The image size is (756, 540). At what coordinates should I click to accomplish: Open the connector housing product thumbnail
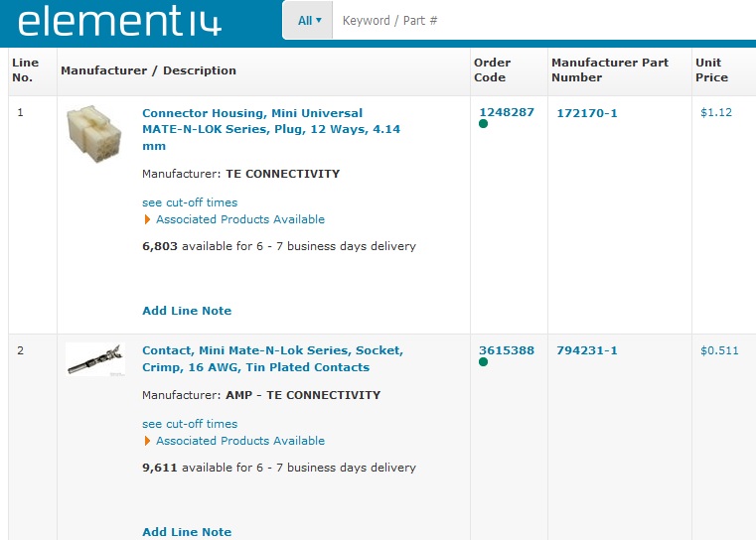[94, 135]
